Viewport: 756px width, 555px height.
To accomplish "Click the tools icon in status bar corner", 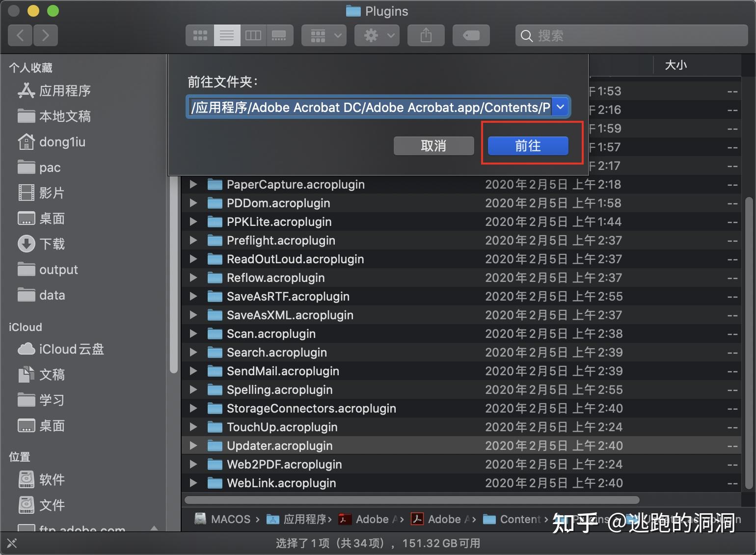I will pos(12,543).
